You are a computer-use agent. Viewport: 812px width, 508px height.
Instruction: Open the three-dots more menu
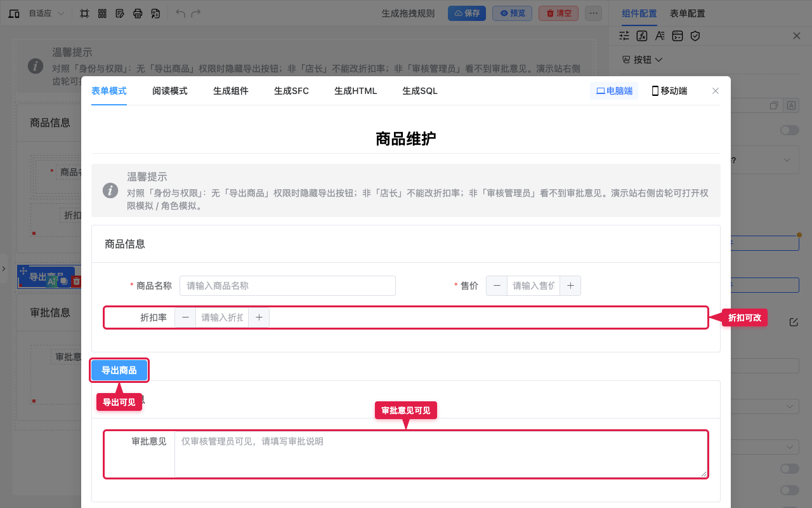pos(593,13)
